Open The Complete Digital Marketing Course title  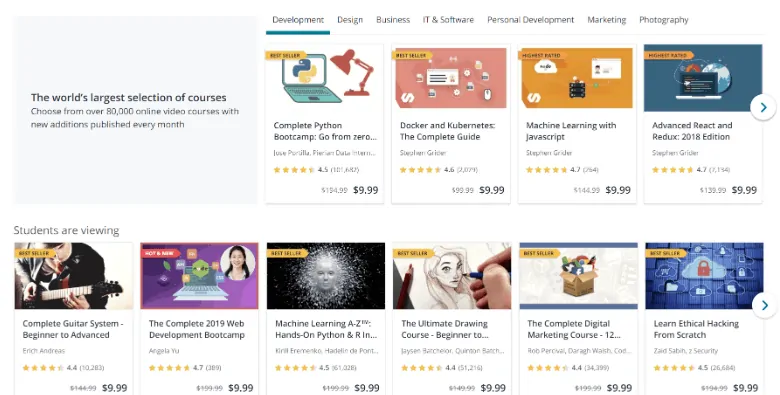click(x=574, y=329)
